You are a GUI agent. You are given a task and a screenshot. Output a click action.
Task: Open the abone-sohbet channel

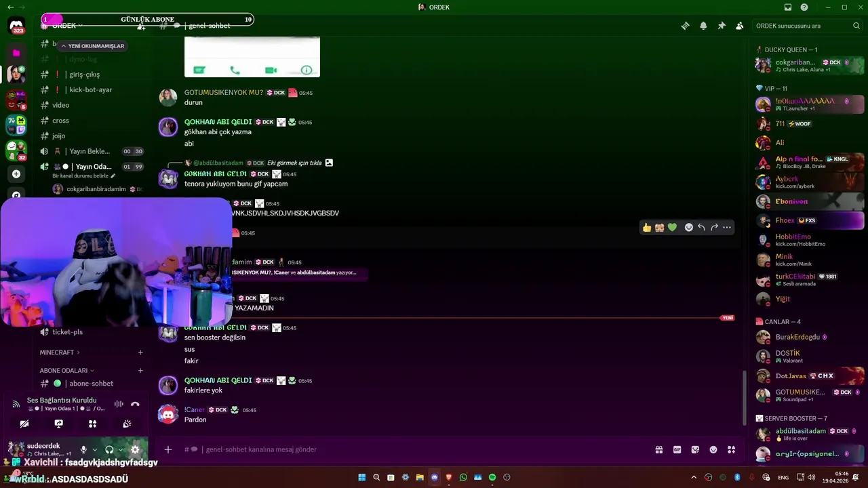point(92,384)
